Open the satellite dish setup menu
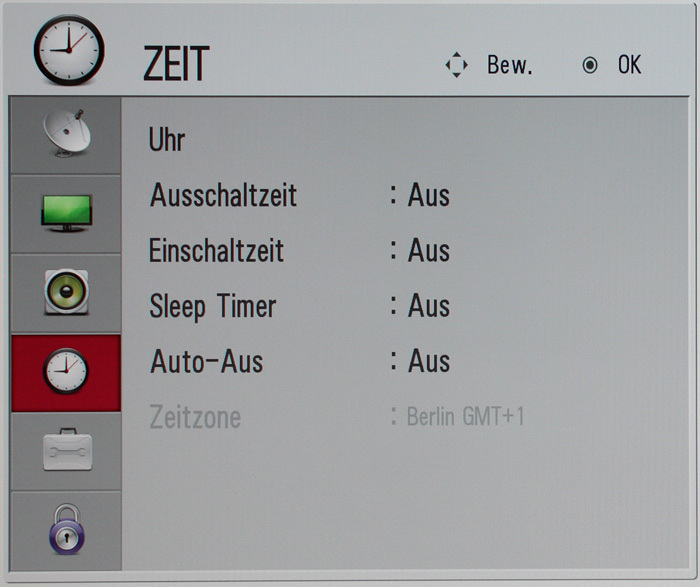 66,135
